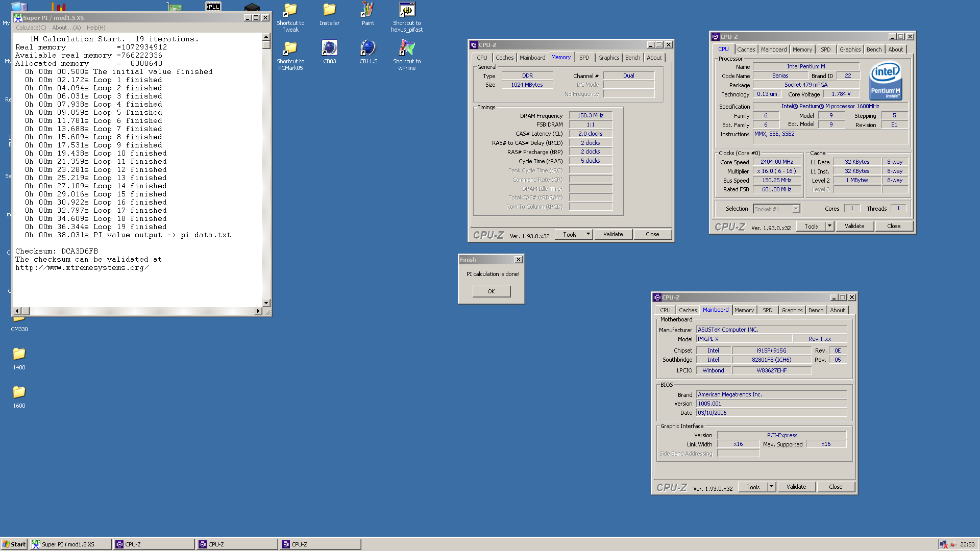The height and width of the screenshot is (551, 980).
Task: Select Caches tab in CPU tab window
Action: pyautogui.click(x=746, y=49)
